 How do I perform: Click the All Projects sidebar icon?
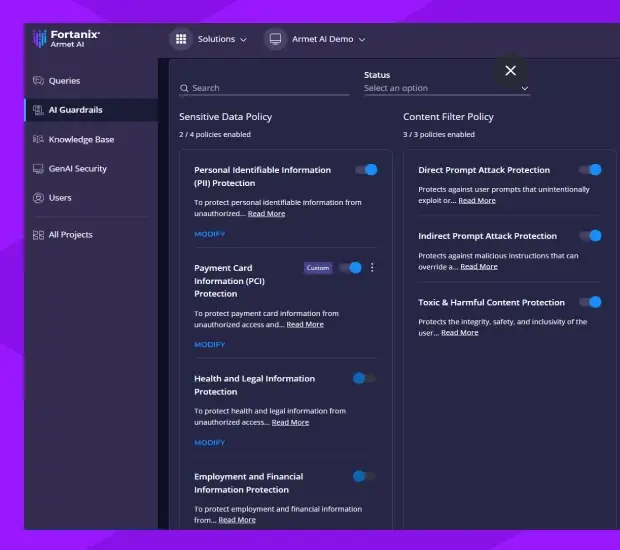[39, 235]
